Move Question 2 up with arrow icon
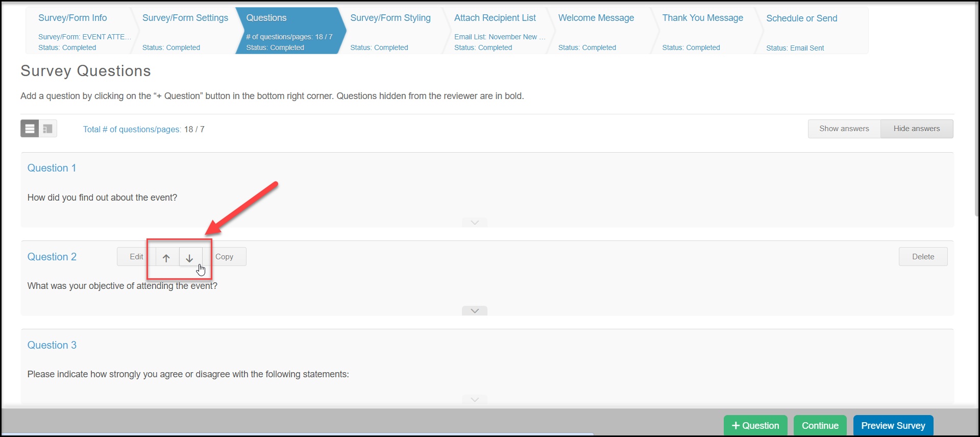The height and width of the screenshot is (437, 980). [x=166, y=257]
